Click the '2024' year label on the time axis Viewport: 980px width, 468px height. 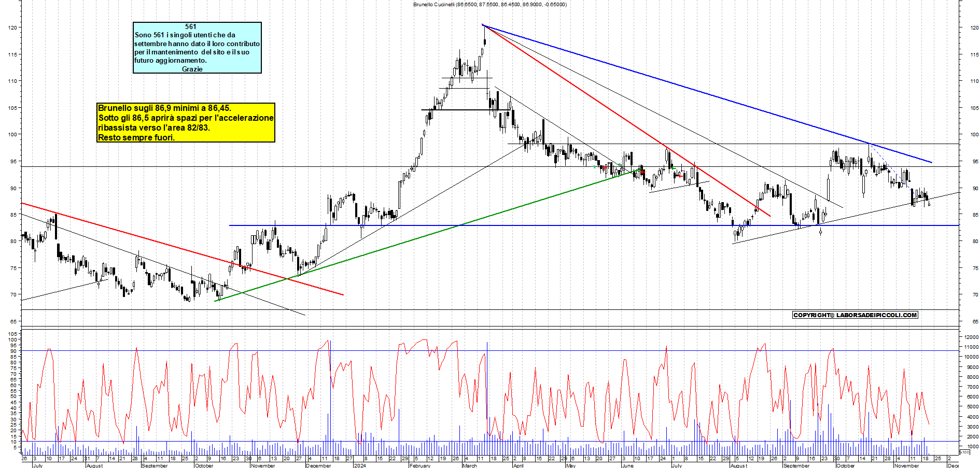coord(359,465)
